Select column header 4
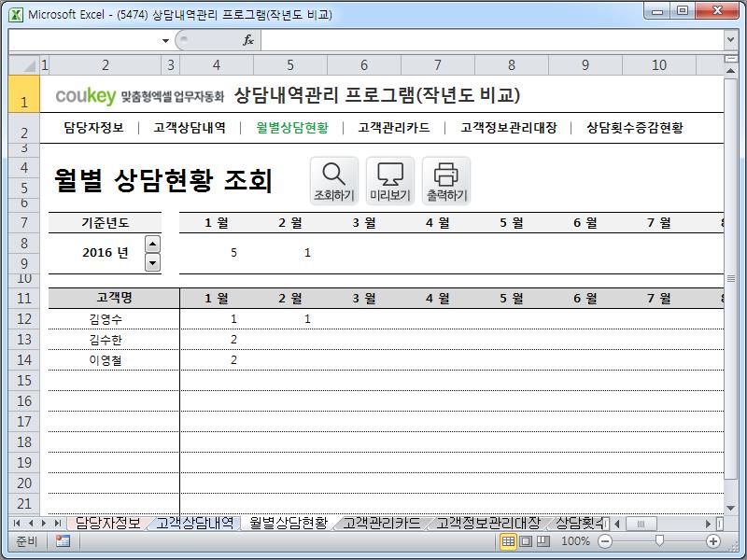This screenshot has height=560, width=747. click(x=217, y=64)
